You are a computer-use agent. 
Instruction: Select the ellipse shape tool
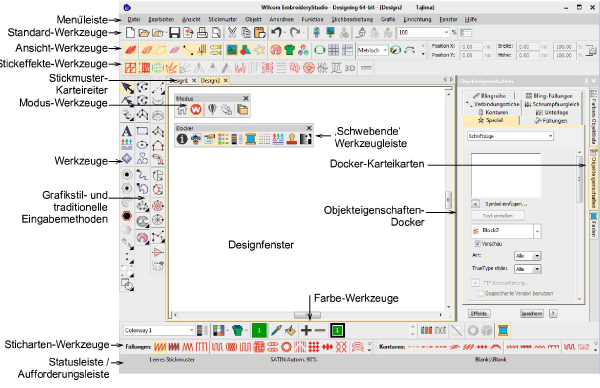point(142,145)
